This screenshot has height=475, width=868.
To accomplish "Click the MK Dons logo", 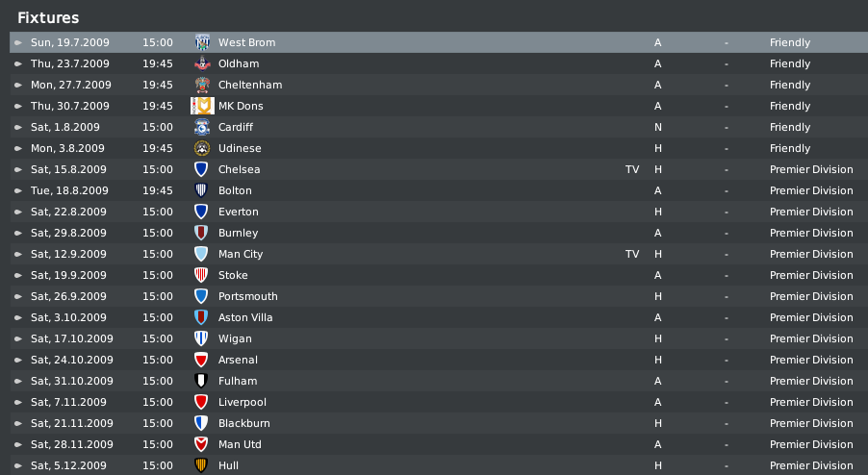I will click(x=202, y=106).
